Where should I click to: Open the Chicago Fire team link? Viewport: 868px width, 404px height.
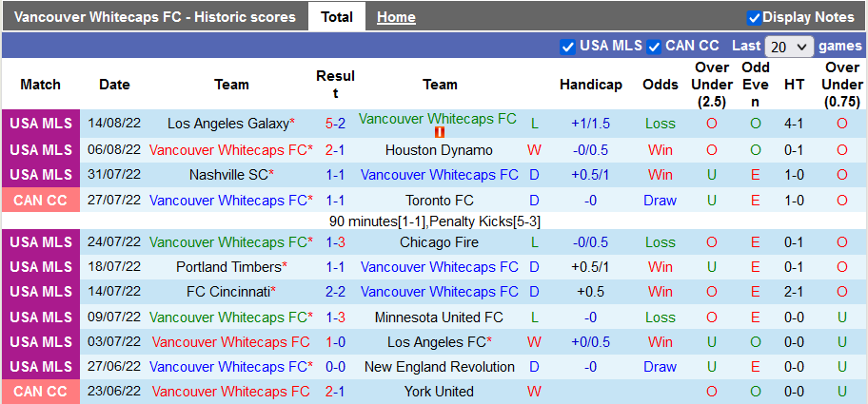coord(439,242)
